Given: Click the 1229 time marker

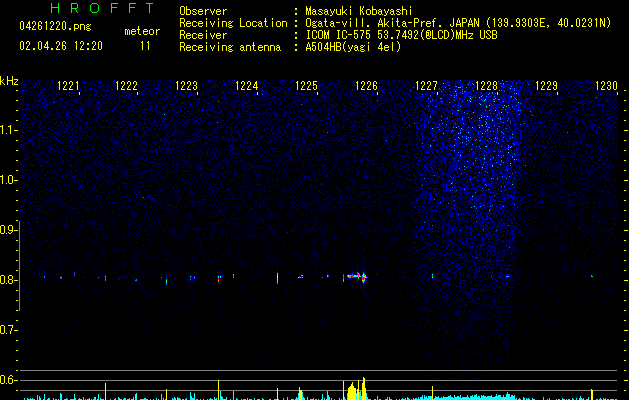Looking at the screenshot, I should point(547,86).
